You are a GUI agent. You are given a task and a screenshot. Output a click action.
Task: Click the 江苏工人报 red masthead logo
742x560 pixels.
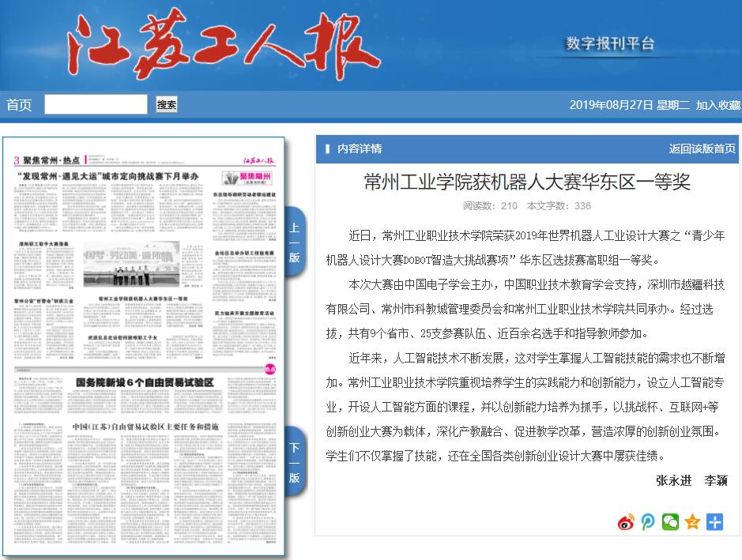222,43
